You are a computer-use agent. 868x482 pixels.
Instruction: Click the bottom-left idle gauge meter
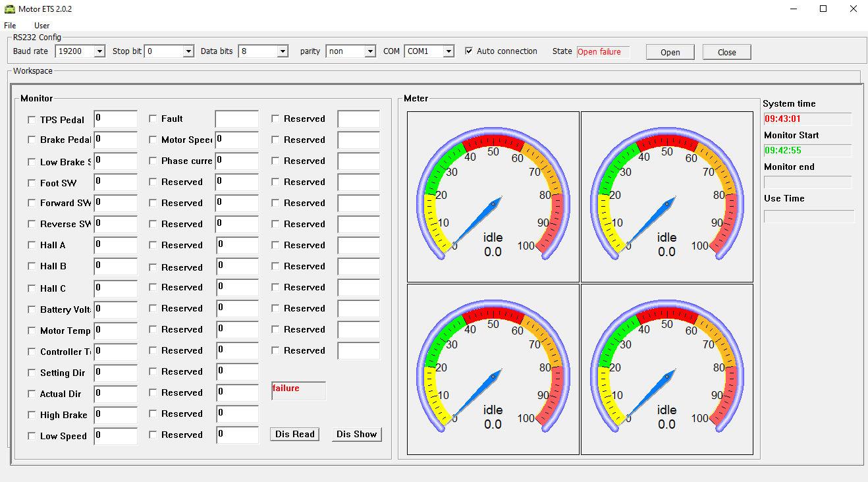(493, 369)
